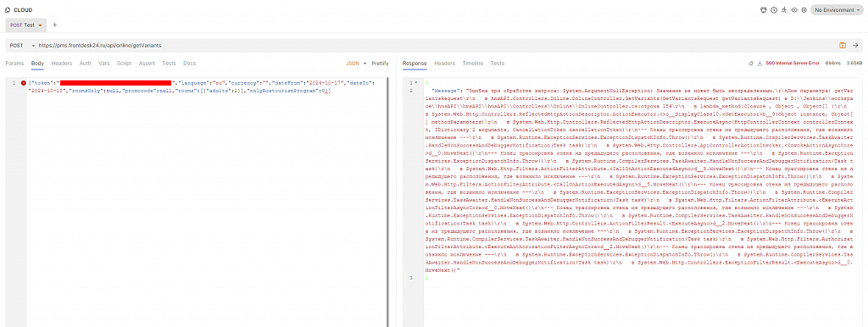Click the 500 Internal Server Error status

793,63
